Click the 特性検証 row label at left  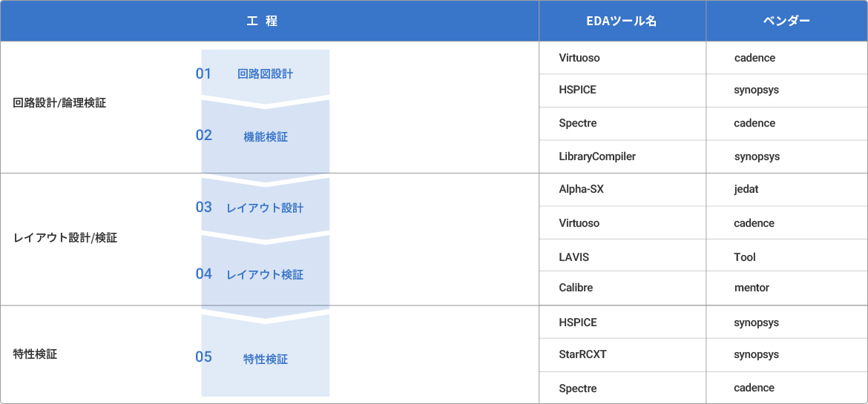(35, 354)
